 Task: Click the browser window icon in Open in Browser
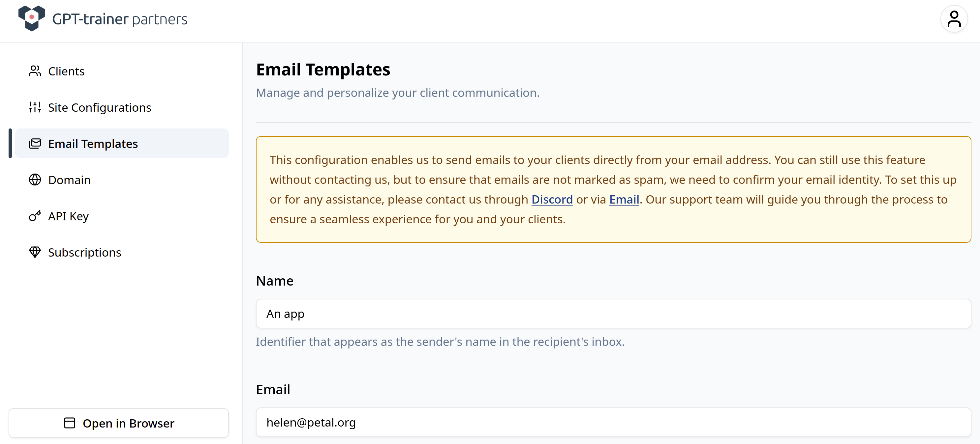(69, 423)
